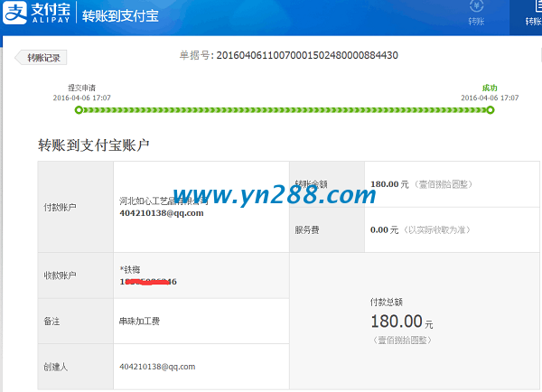Viewport: 542px width, 392px height.
Task: Click the middle of the green progress bar
Action: pos(284,110)
